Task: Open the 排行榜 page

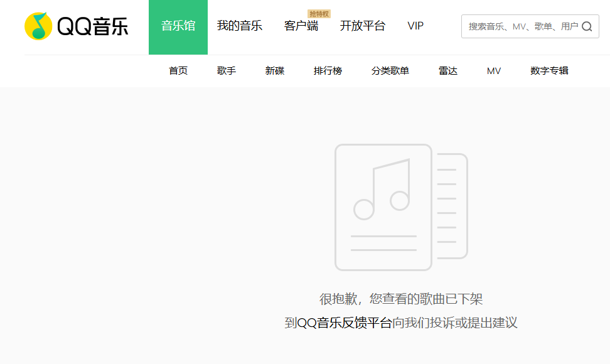Action: pos(328,71)
